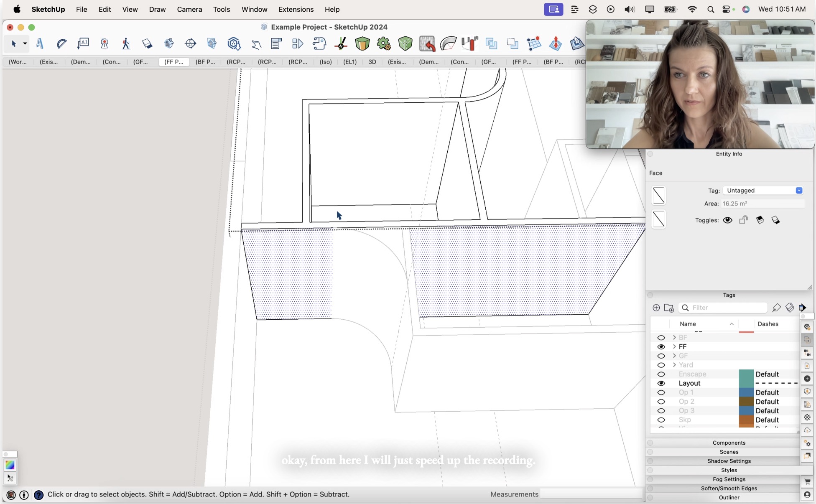The height and width of the screenshot is (504, 816).
Task: Click the Add Tag plus icon
Action: 656,308
